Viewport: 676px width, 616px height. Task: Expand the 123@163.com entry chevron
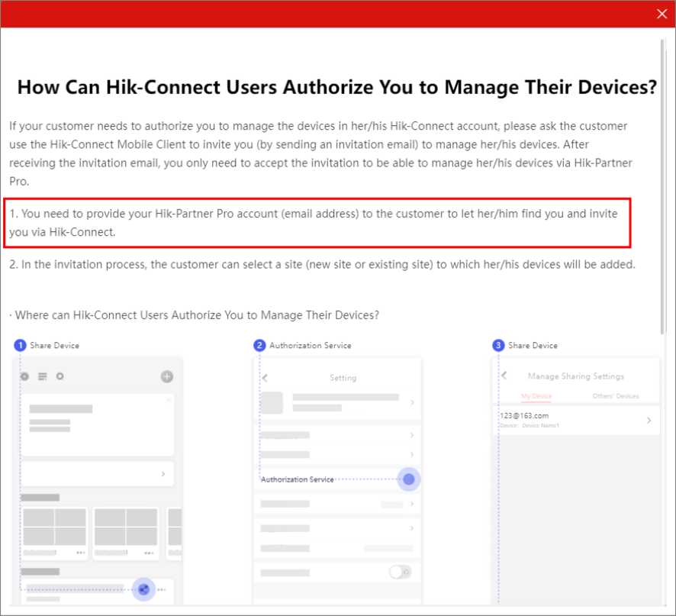[x=649, y=420]
